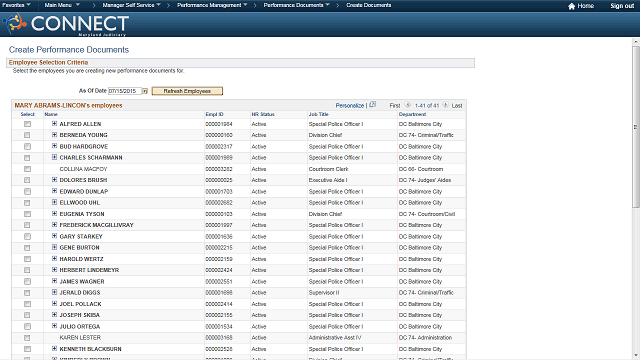Open grid in new window icon
This screenshot has height=360, width=640.
coord(373,105)
